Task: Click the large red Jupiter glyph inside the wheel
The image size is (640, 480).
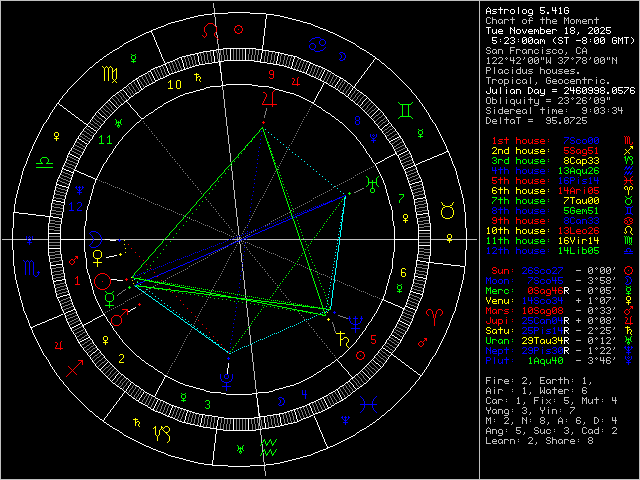Action: pos(269,99)
